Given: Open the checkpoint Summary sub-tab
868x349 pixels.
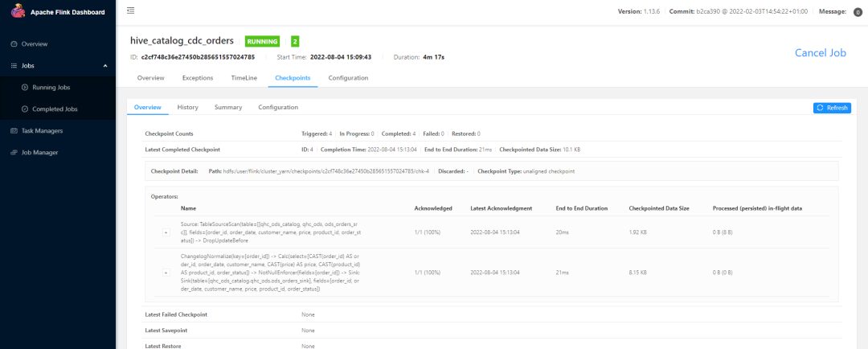Looking at the screenshot, I should (x=228, y=108).
